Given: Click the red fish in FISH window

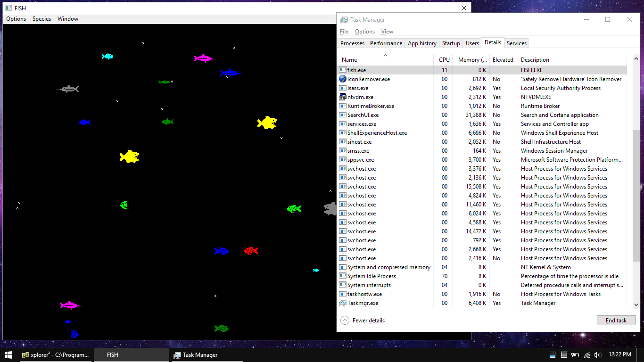Looking at the screenshot, I should pos(251,251).
